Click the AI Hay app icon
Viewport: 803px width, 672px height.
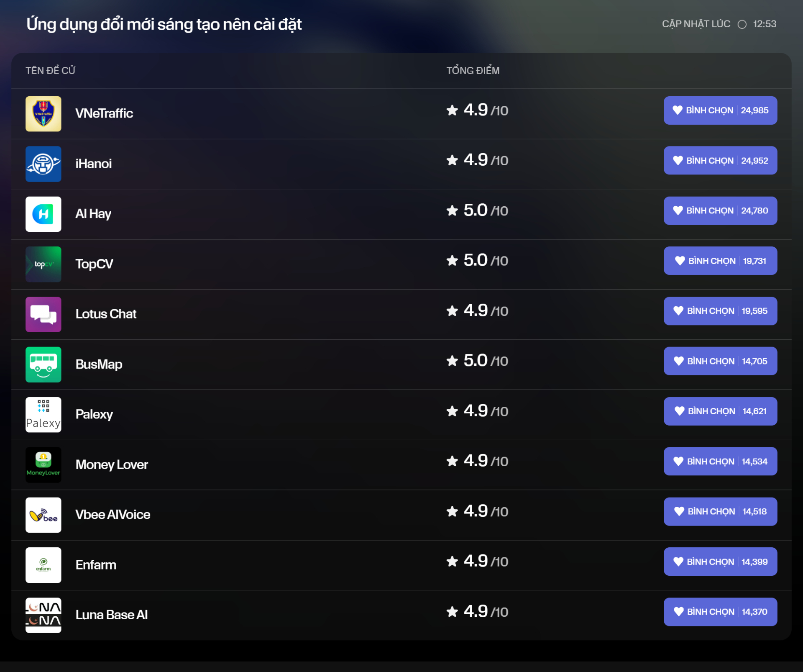coord(43,214)
